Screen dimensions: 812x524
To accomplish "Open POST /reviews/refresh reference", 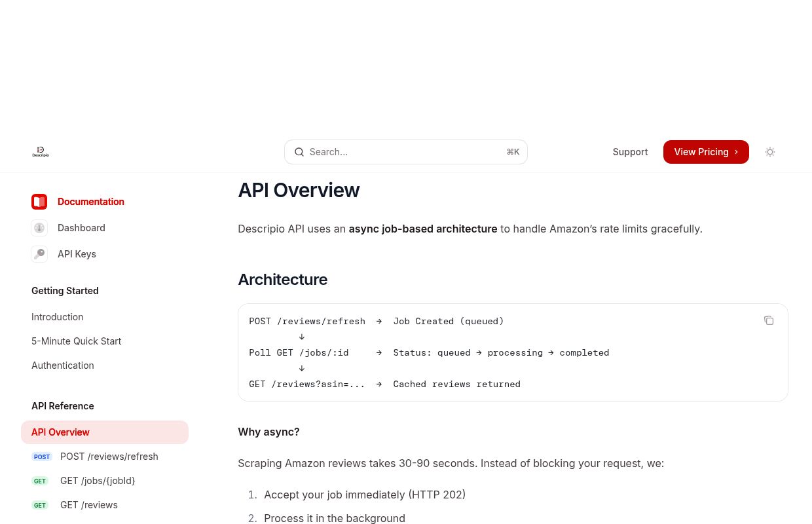I will click(x=109, y=457).
